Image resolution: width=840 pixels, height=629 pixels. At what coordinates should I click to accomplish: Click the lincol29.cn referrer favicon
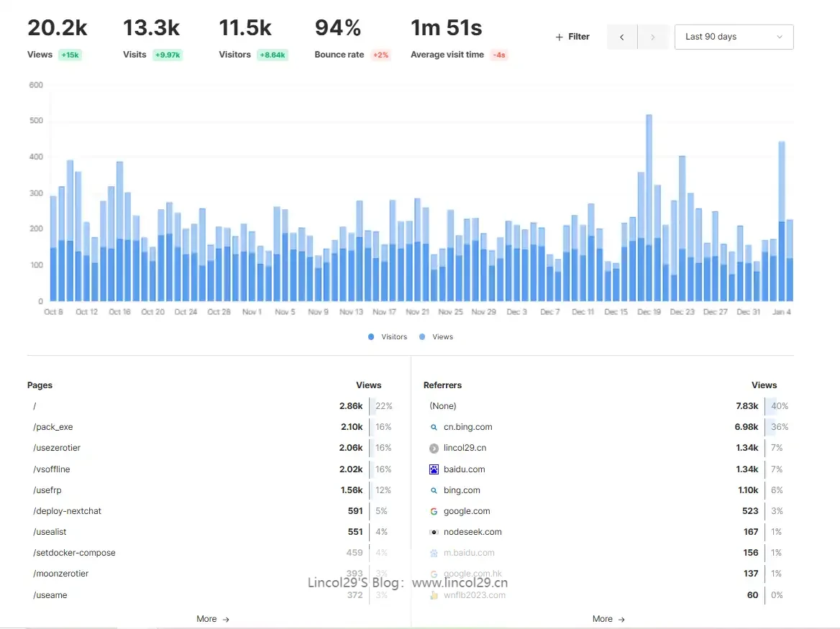tap(434, 448)
